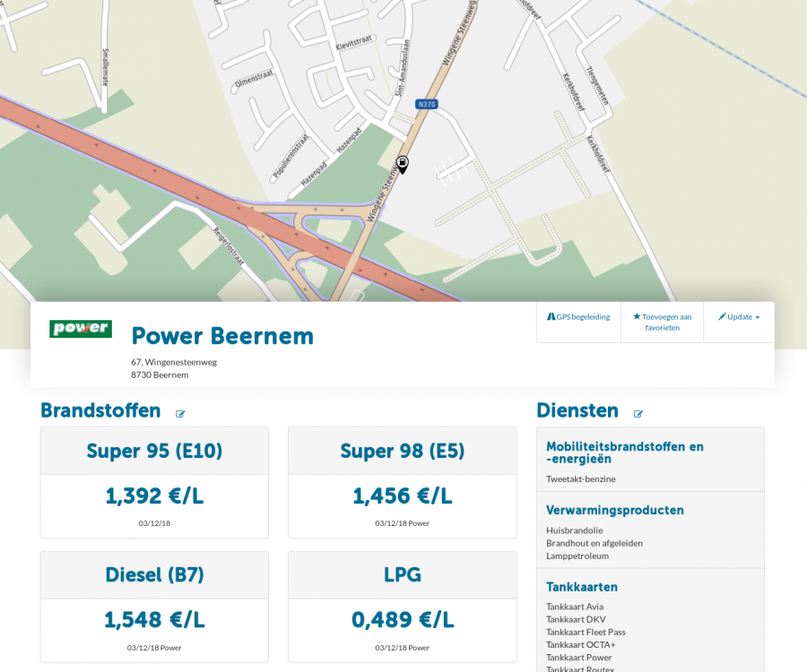Click Brandhout en afgeleiden entry
This screenshot has height=672, width=807.
[594, 543]
